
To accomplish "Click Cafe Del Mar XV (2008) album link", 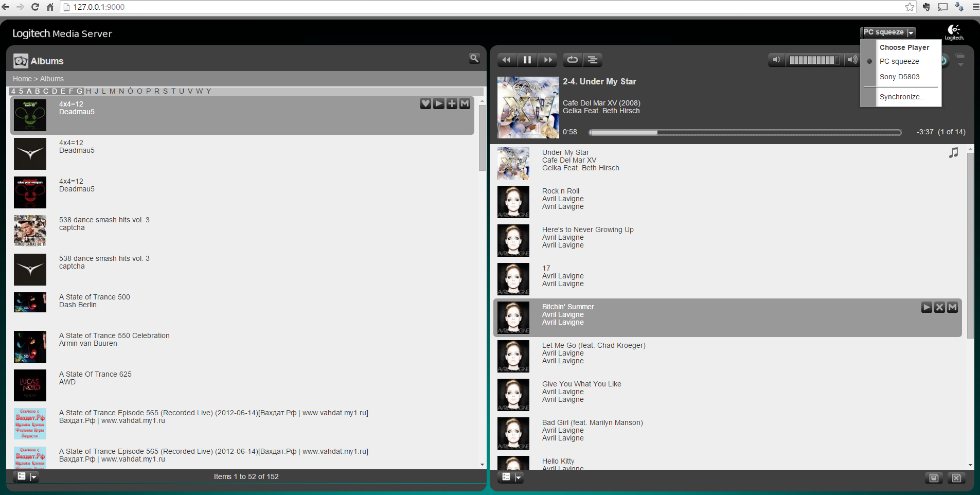I will [601, 103].
